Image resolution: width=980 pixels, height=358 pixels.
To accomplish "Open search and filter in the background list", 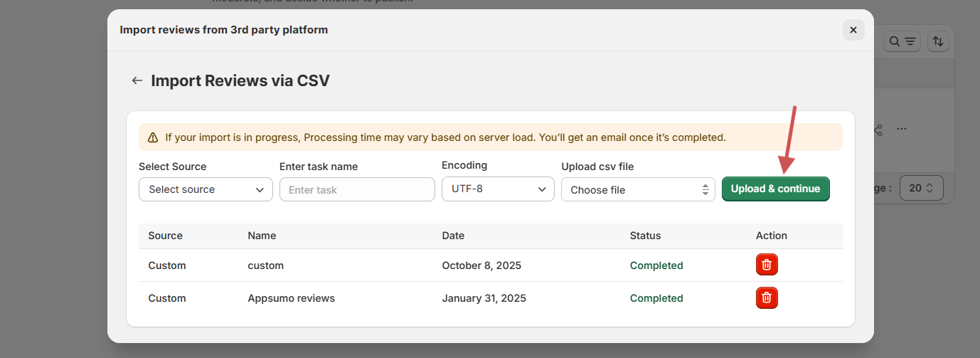I will [902, 41].
